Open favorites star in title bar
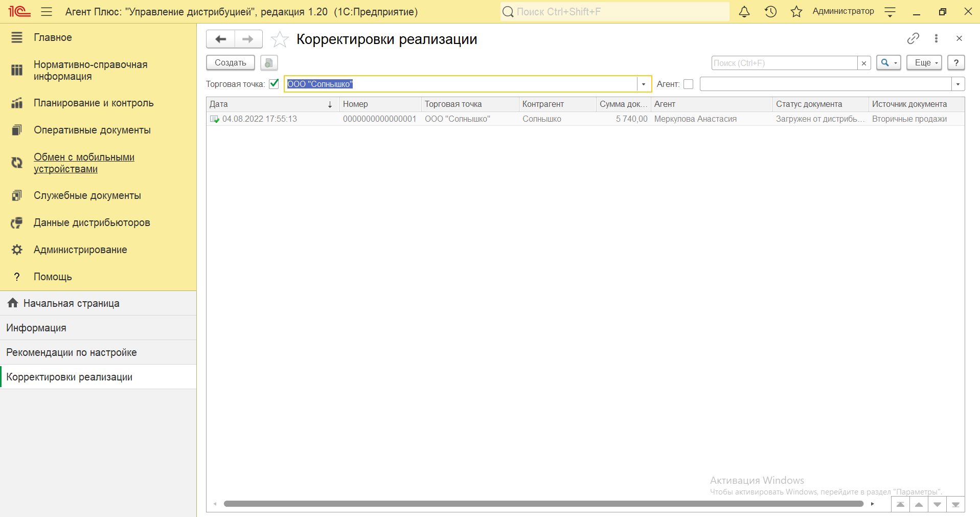Screen dimensions: 980x517 point(796,11)
